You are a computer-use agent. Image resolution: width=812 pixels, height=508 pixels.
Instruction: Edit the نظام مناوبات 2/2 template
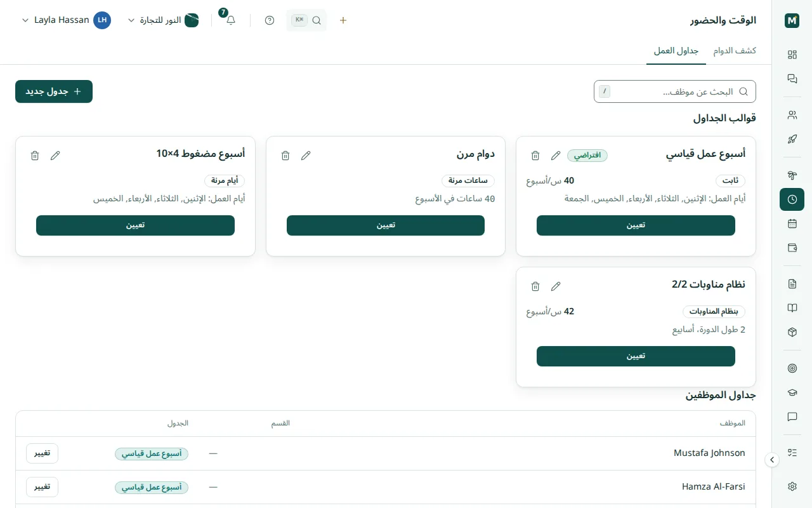(556, 286)
